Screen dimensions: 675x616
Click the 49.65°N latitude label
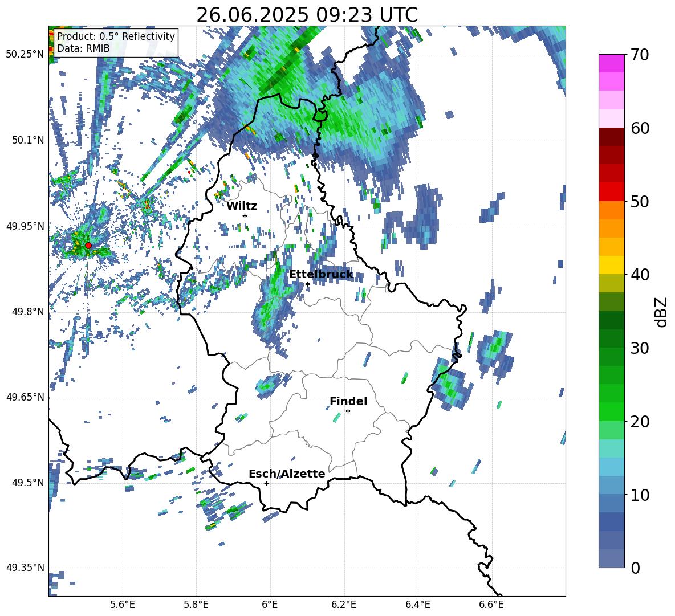click(25, 397)
